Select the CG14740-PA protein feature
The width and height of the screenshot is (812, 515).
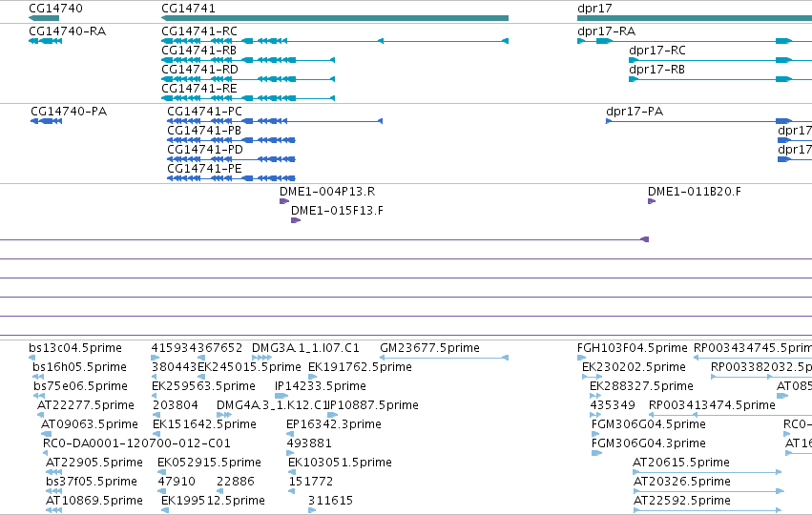[69, 112]
